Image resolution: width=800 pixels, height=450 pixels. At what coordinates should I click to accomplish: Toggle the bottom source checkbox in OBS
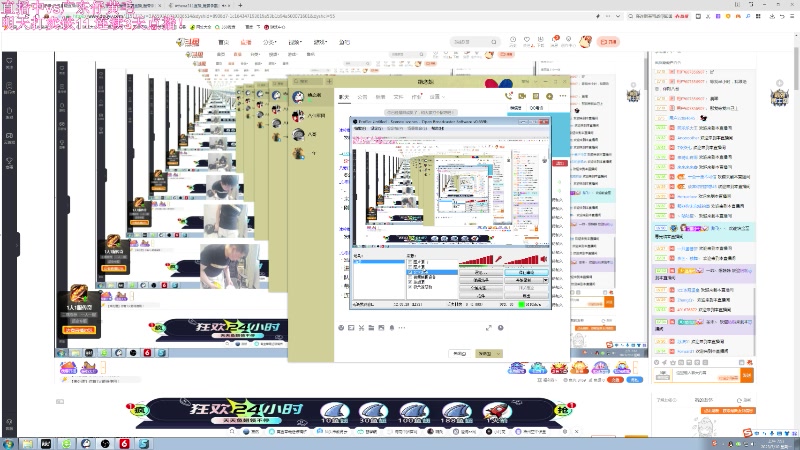[410, 287]
